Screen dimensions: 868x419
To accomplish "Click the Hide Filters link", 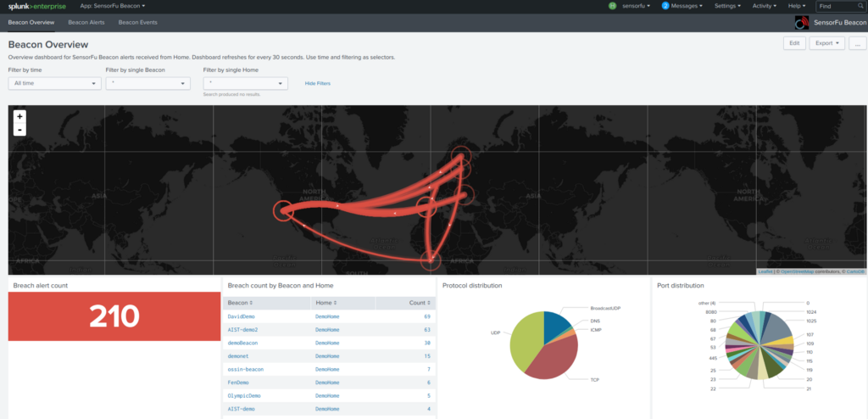I will tap(318, 84).
